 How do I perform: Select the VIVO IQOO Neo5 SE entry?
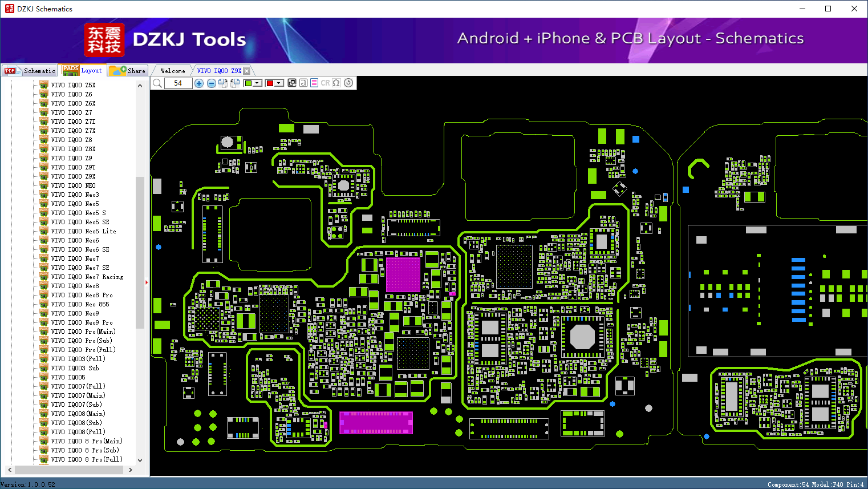tap(80, 222)
